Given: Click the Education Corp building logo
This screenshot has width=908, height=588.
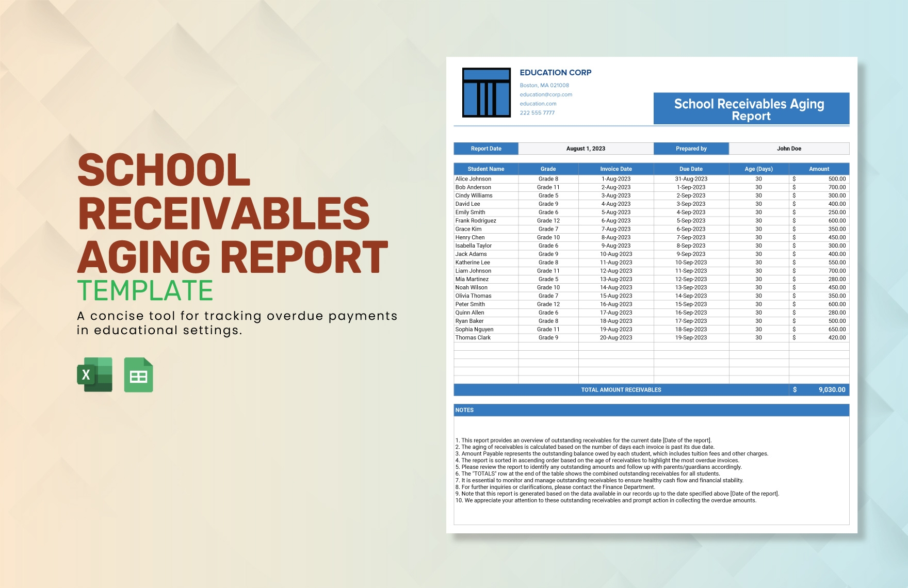Looking at the screenshot, I should (487, 92).
